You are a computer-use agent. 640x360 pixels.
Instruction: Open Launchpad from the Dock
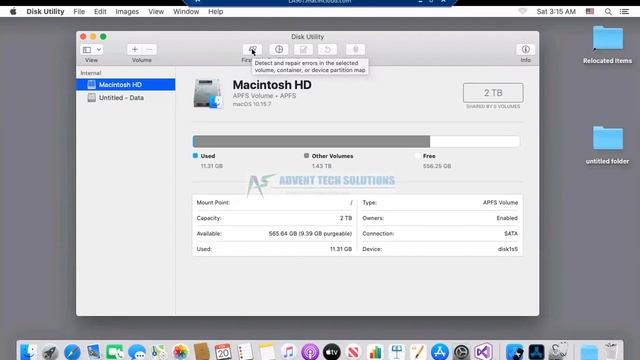tap(50, 352)
